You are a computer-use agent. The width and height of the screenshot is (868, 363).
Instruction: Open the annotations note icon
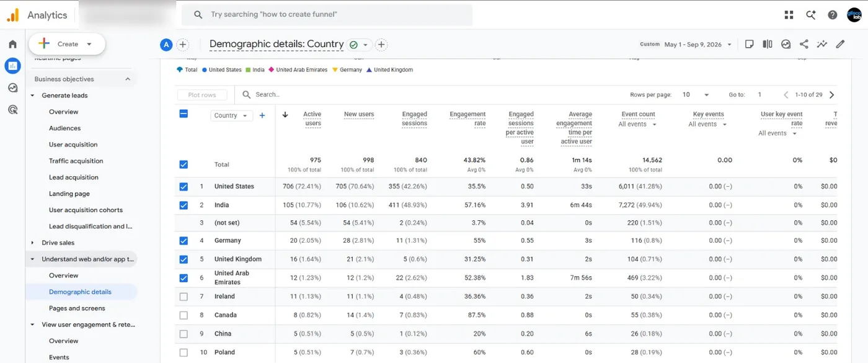click(x=749, y=44)
